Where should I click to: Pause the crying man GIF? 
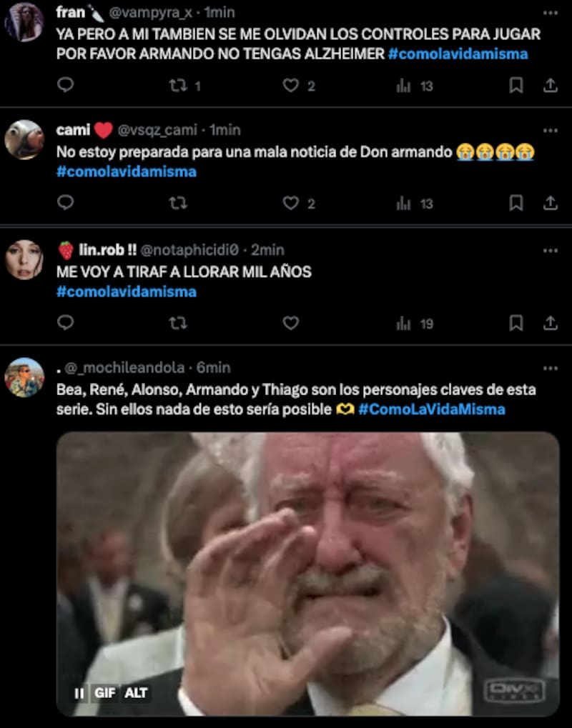pos(79,693)
